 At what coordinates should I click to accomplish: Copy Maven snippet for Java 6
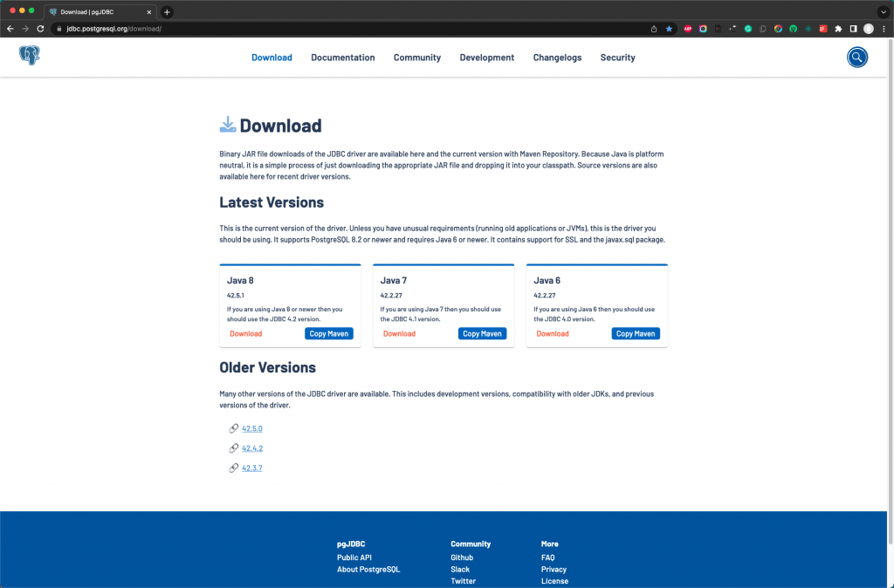click(x=636, y=334)
